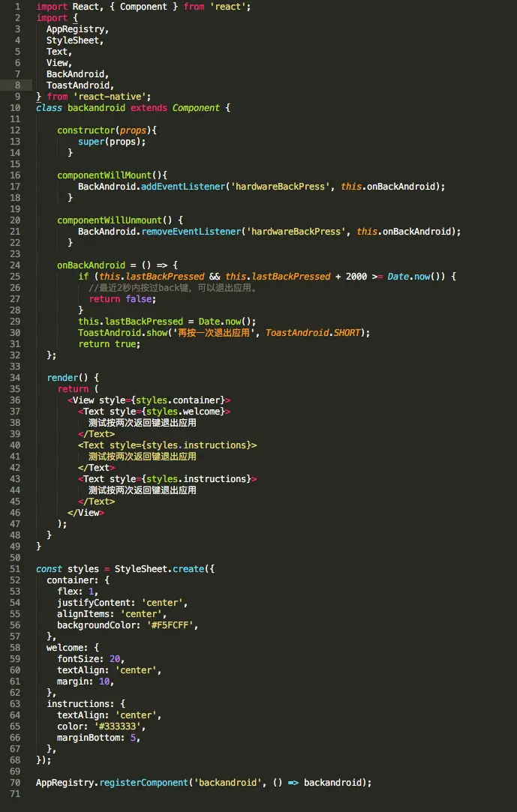Click registerComponent on line 70

click(144, 783)
